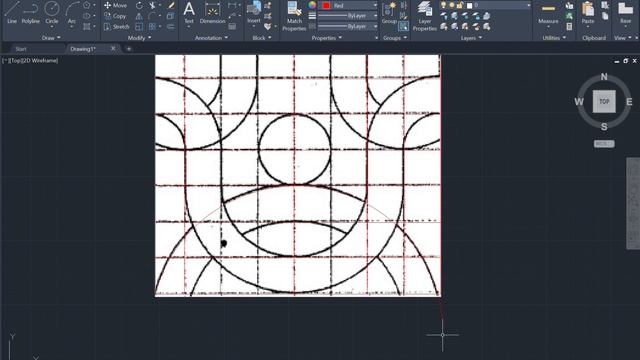Select the Polyline tool
Viewport: 640px width, 360px height.
(31, 12)
